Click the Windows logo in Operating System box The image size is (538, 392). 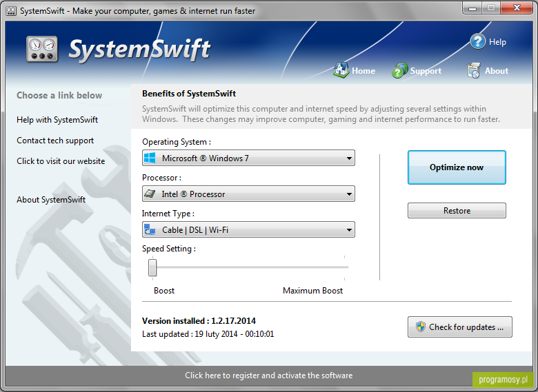(x=150, y=158)
